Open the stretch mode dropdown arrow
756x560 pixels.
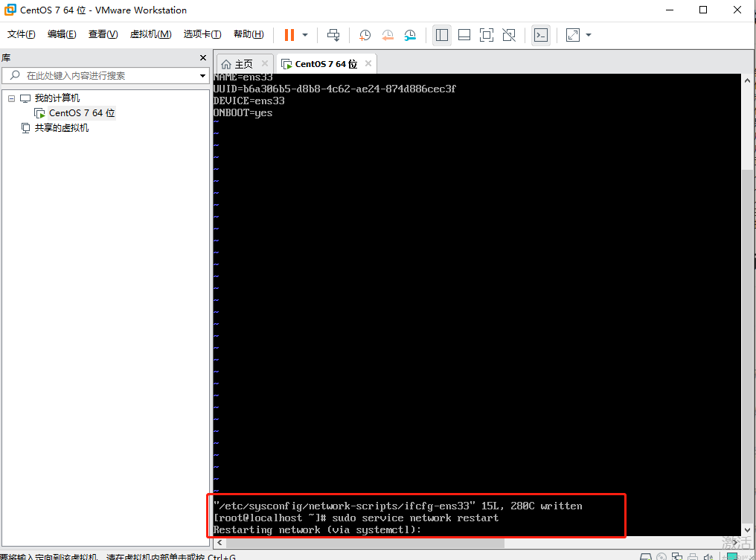click(x=589, y=35)
